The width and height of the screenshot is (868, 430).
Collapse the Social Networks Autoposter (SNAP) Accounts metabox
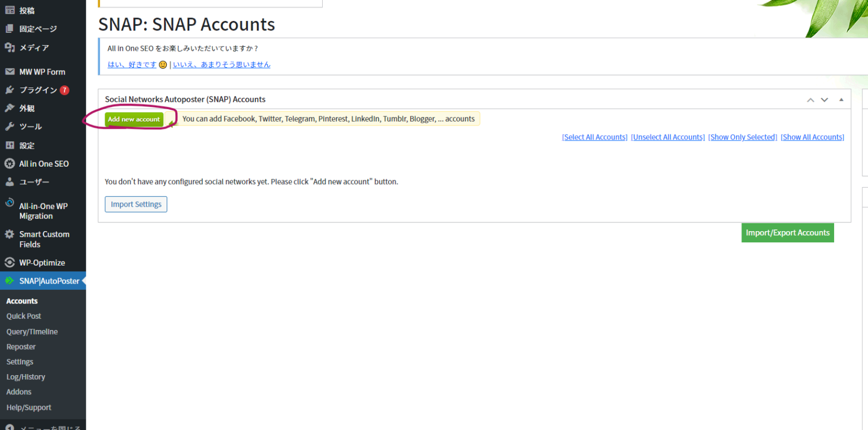coord(841,99)
